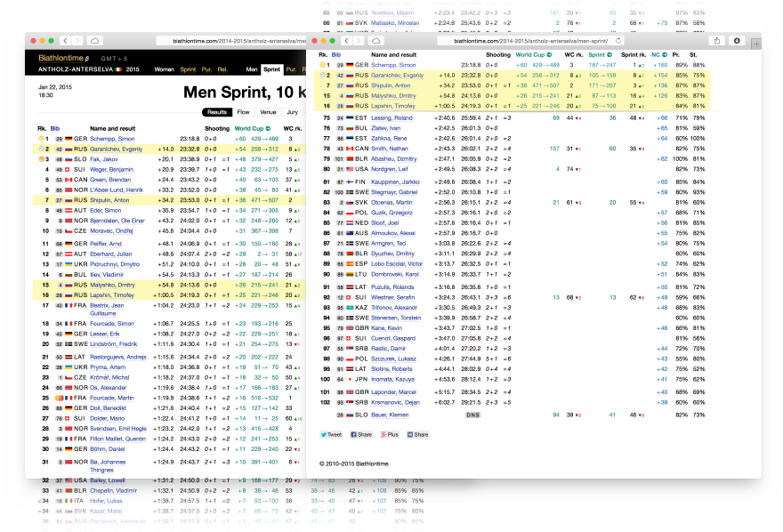Switch to the Flow view toggle
Image resolution: width=783 pixels, height=532 pixels.
(x=243, y=112)
